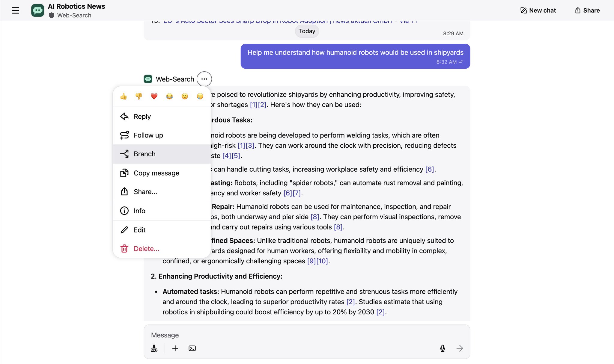Click the Today date pill

point(307,31)
